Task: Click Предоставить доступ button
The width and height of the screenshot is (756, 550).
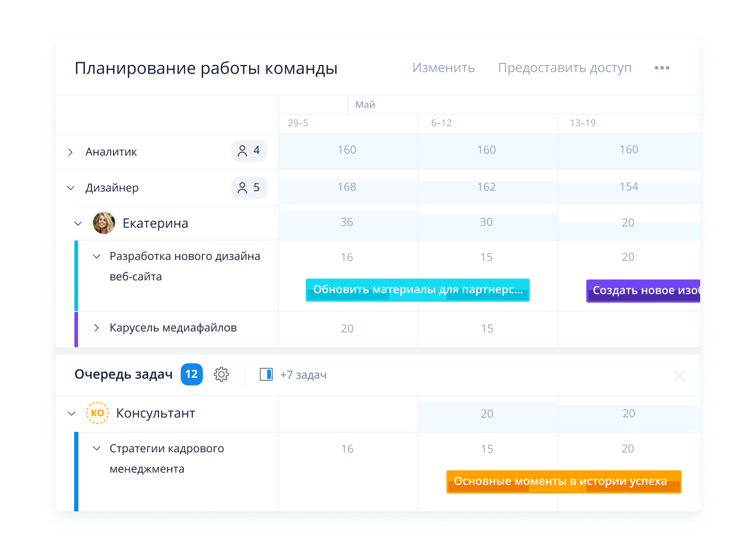Action: click(x=565, y=68)
